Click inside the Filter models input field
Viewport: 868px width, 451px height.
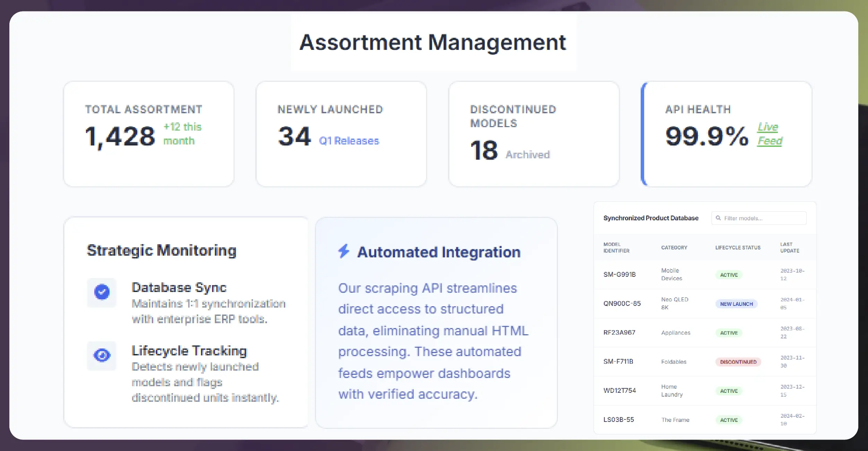(762, 218)
